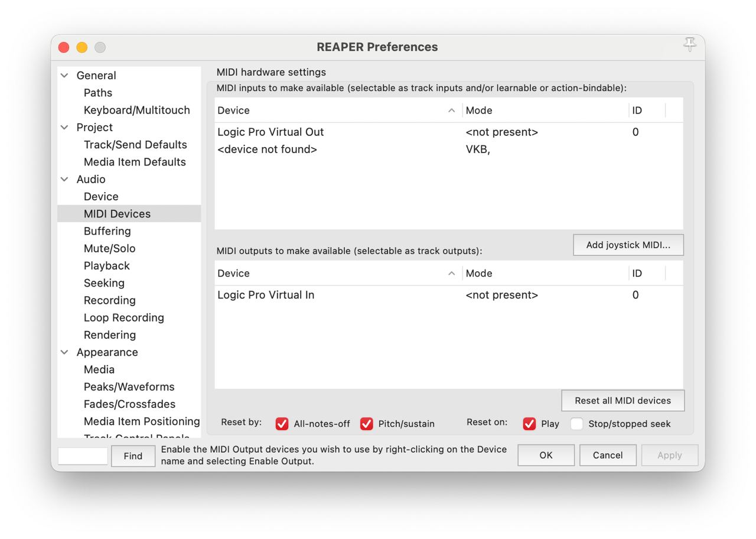756x539 pixels.
Task: Enable Stop/stopped seek checkbox
Action: [576, 424]
